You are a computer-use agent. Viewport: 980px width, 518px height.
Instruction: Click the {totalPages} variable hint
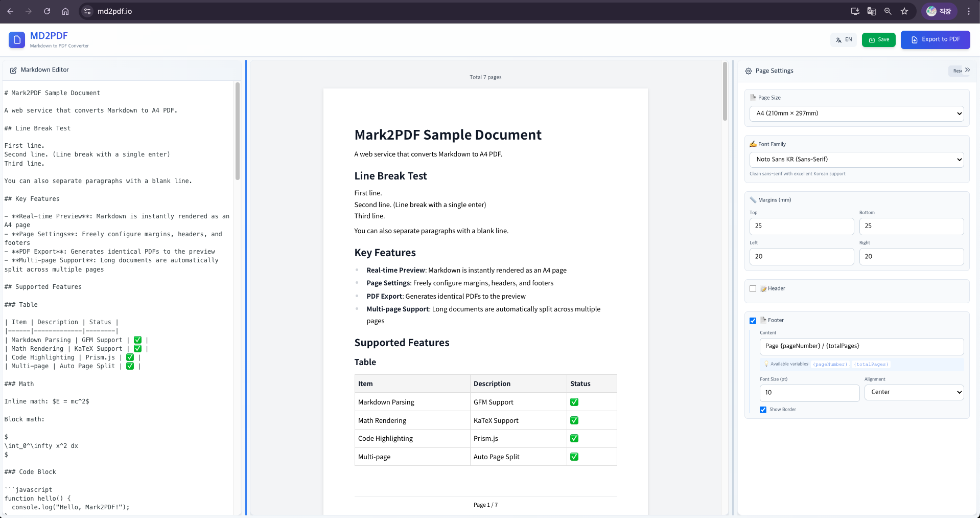pyautogui.click(x=871, y=364)
